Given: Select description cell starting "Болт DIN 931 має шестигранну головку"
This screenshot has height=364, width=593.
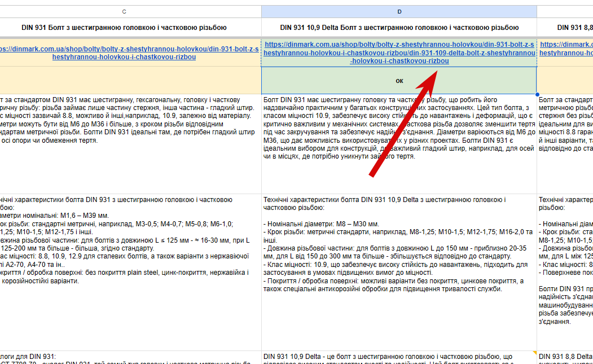Looking at the screenshot, I should [399, 144].
